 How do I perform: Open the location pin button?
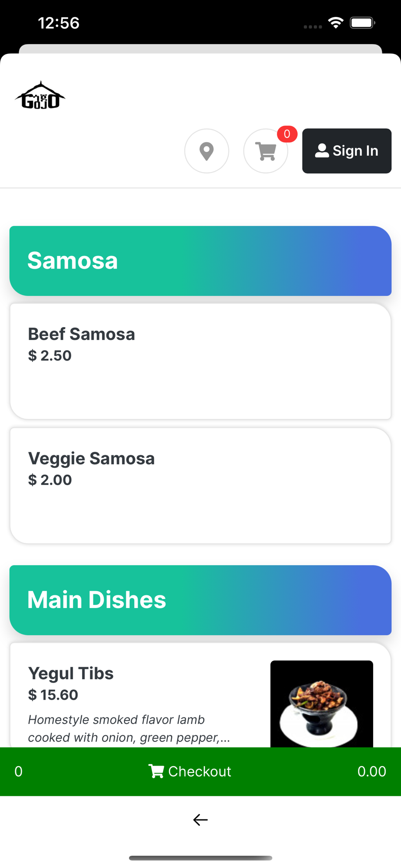[x=207, y=151]
